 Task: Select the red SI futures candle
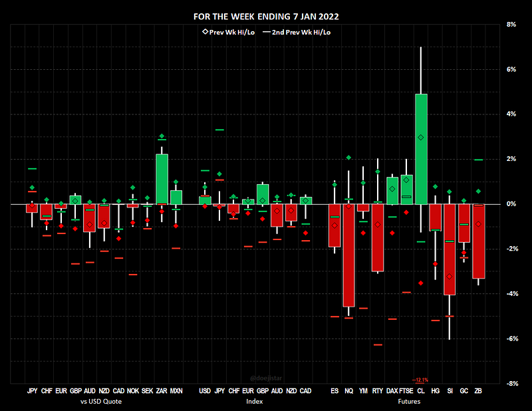click(450, 249)
